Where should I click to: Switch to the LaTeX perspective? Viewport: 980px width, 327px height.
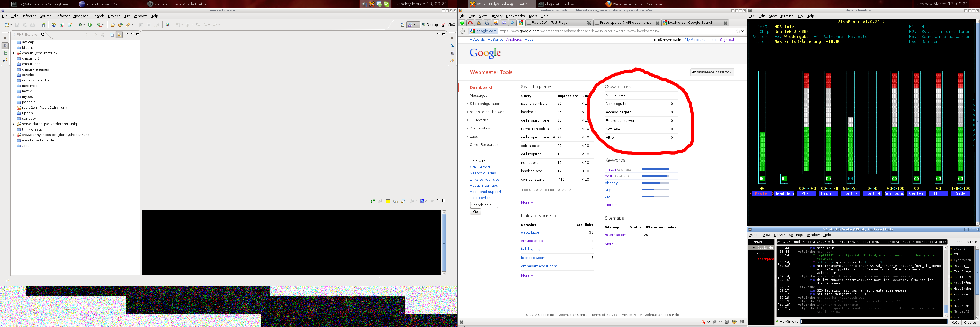[x=448, y=25]
